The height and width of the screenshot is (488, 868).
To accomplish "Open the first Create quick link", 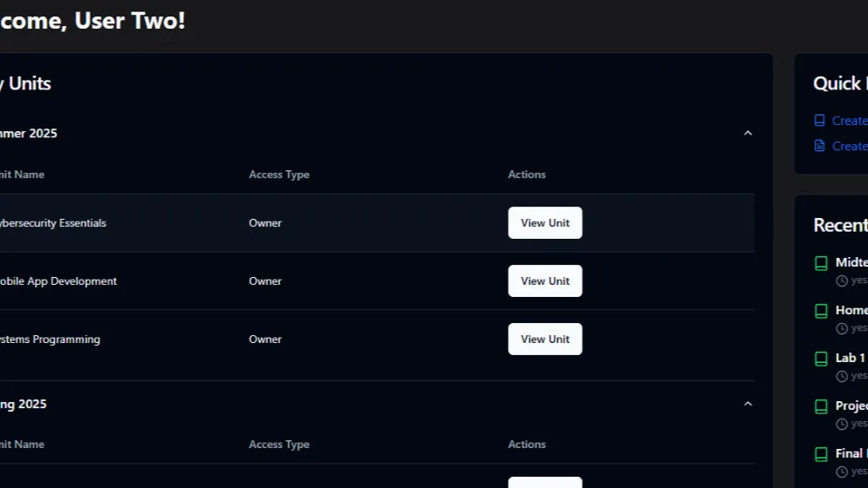I will pos(849,120).
